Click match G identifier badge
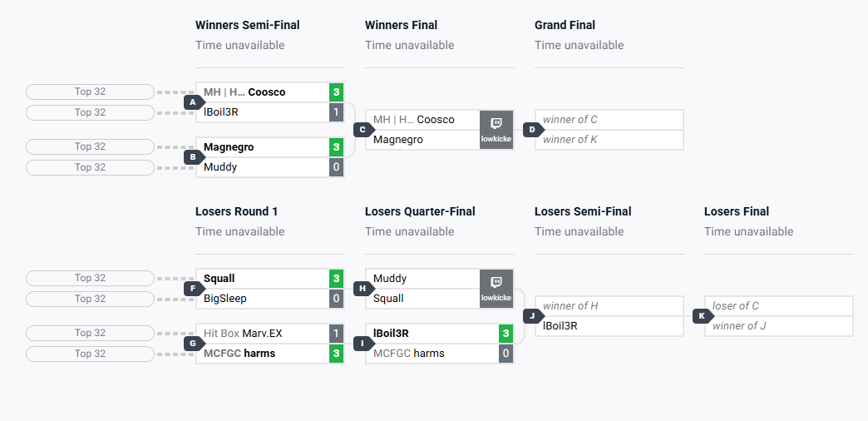Screen dimensions: 868x421 [194, 343]
